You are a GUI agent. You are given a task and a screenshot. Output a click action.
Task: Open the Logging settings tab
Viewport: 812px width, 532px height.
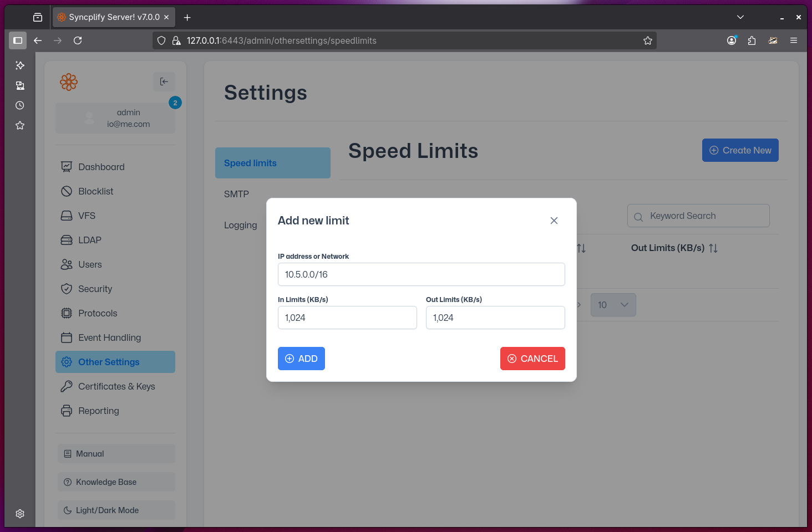click(241, 225)
